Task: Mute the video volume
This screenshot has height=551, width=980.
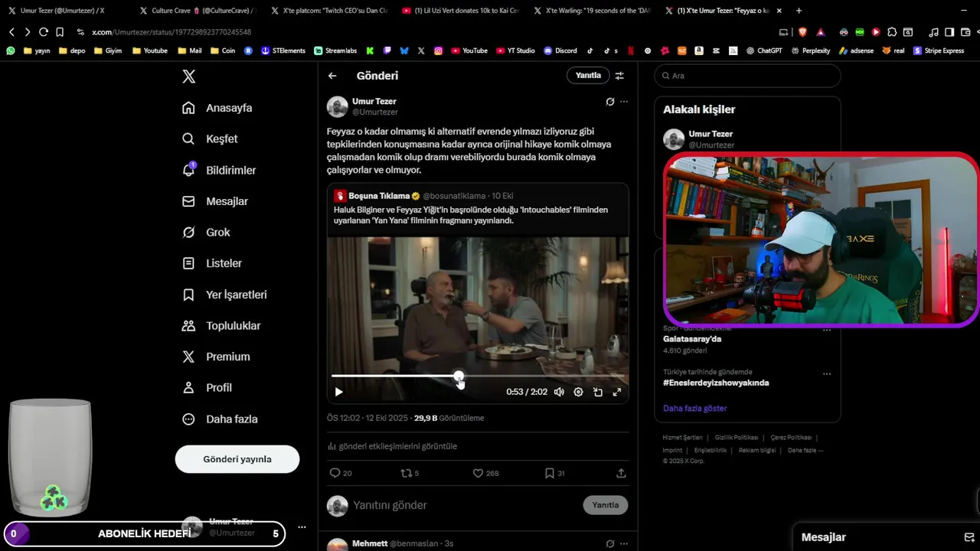Action: pyautogui.click(x=559, y=392)
